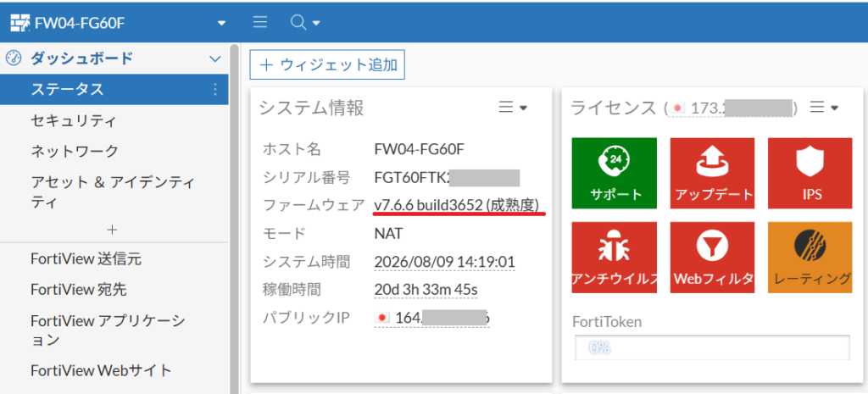Click the ファームウェア label
Viewport: 868px width, 394px height.
tap(314, 205)
